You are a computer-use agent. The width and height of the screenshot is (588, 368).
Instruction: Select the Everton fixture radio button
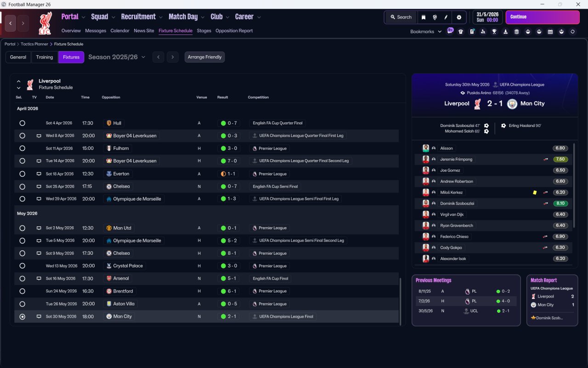point(22,174)
